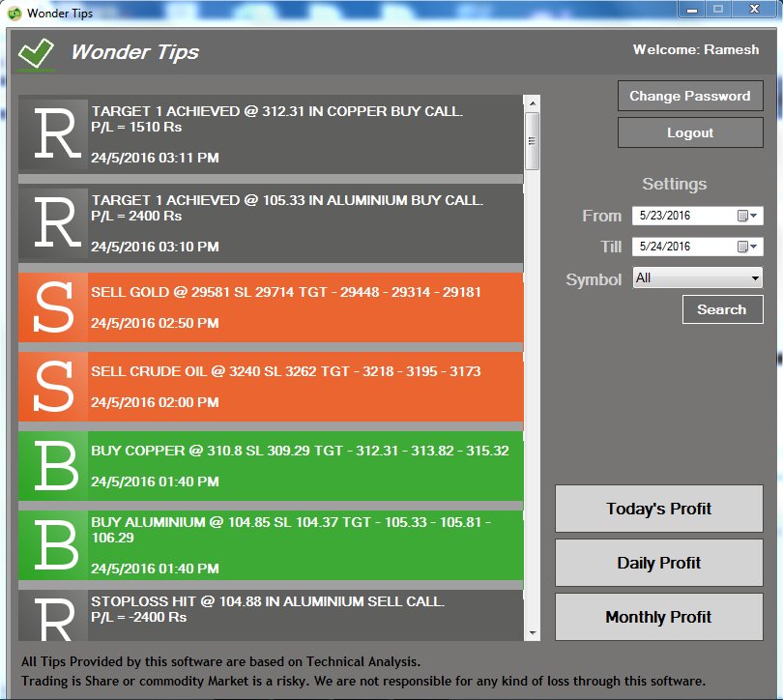Select the Sell Gold @ 29581 tip text
783x700 pixels.
tap(285, 292)
